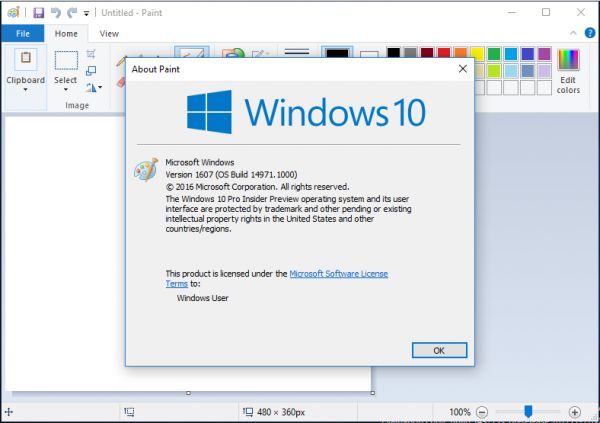Pick the turquoise palette swatch
600x423 pixels.
[x=511, y=54]
